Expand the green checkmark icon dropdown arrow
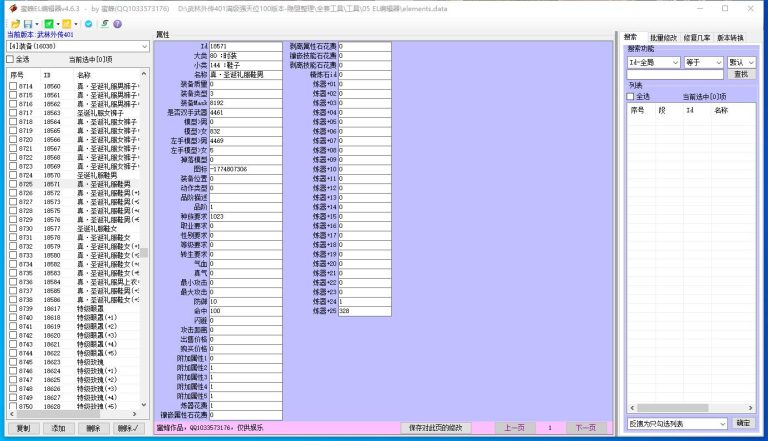The height and width of the screenshot is (441, 768). [x=57, y=24]
